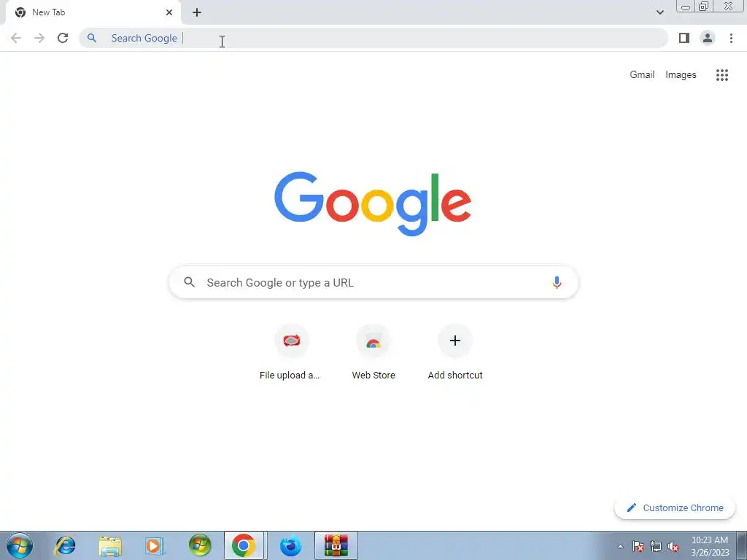Open a new tab with plus button

197,12
